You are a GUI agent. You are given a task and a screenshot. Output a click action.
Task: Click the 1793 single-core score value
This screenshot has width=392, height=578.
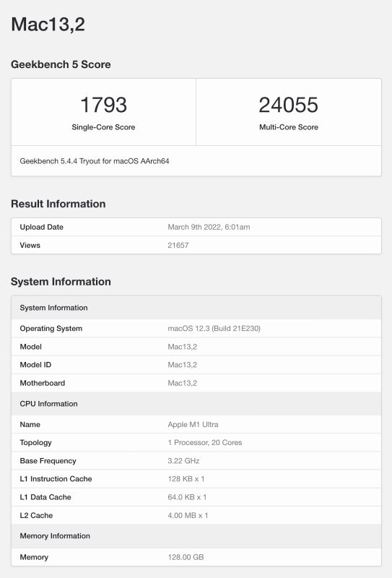click(x=103, y=105)
